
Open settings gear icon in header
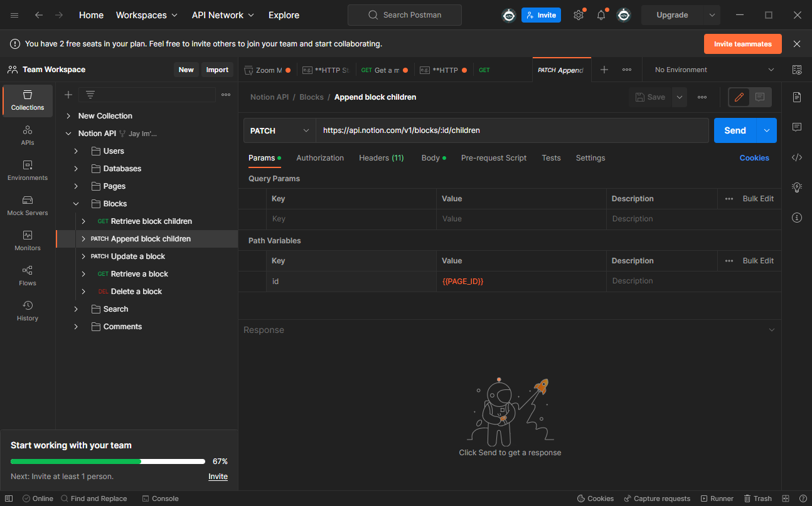tap(579, 15)
